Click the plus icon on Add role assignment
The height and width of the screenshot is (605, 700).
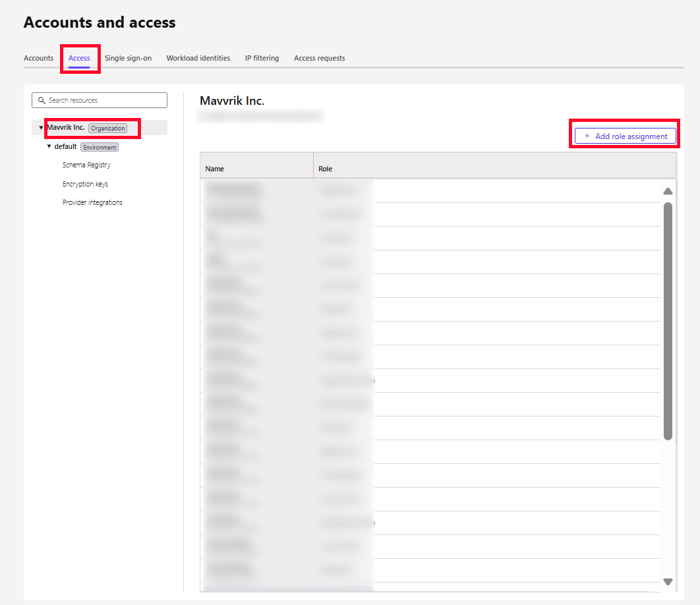(587, 136)
